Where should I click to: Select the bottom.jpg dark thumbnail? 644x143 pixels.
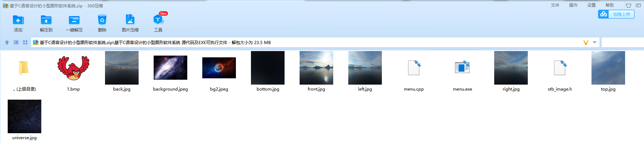point(268,68)
